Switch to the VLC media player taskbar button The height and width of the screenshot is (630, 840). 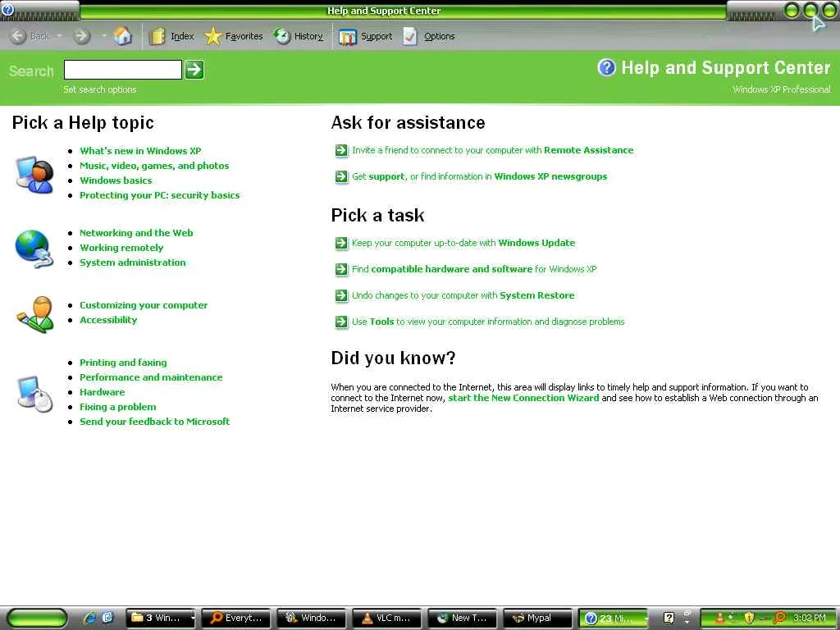pyautogui.click(x=387, y=619)
